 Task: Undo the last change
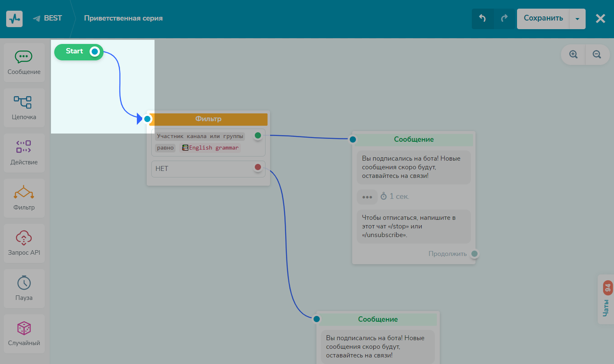click(482, 18)
